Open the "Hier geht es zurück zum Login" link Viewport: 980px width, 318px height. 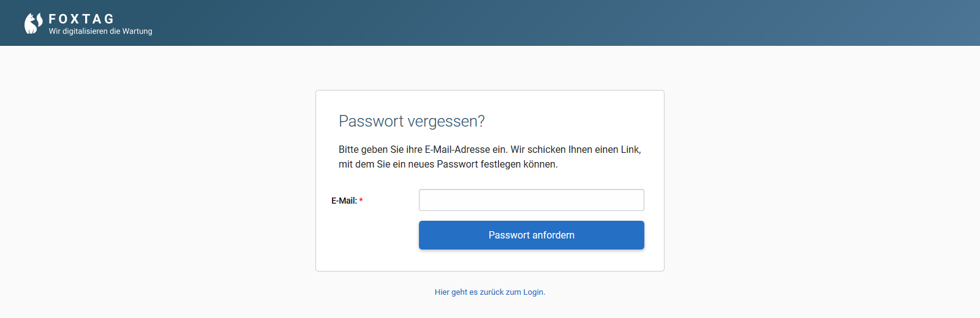point(490,292)
